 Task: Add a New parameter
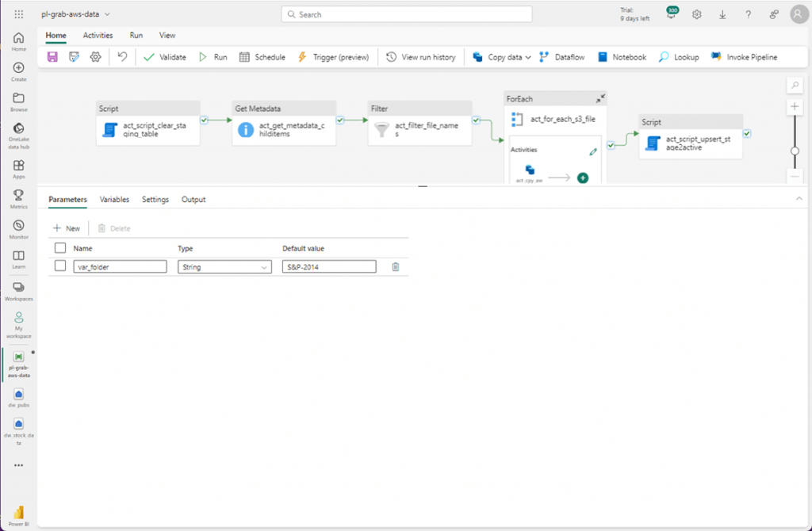(x=67, y=228)
